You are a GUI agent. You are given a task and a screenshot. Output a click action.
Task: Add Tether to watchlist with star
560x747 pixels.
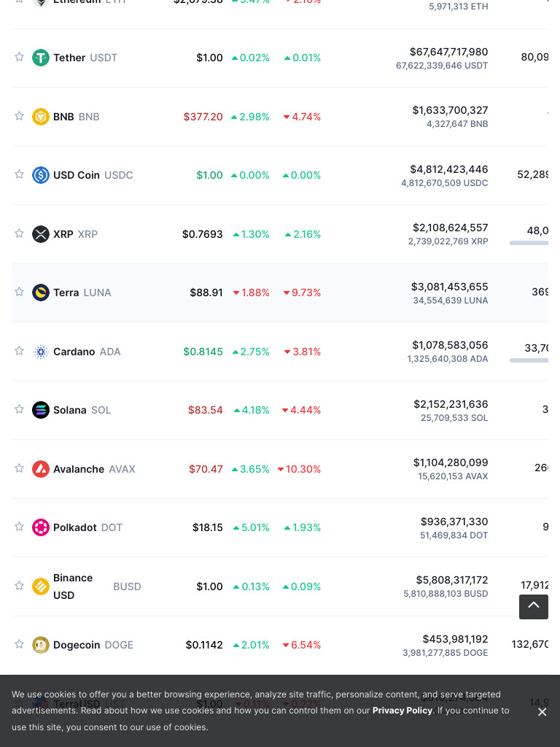pyautogui.click(x=19, y=57)
